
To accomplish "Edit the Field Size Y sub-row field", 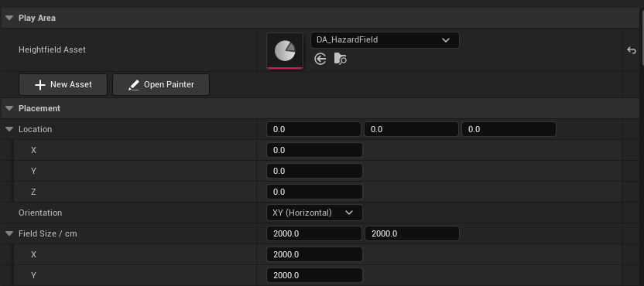I will (314, 275).
